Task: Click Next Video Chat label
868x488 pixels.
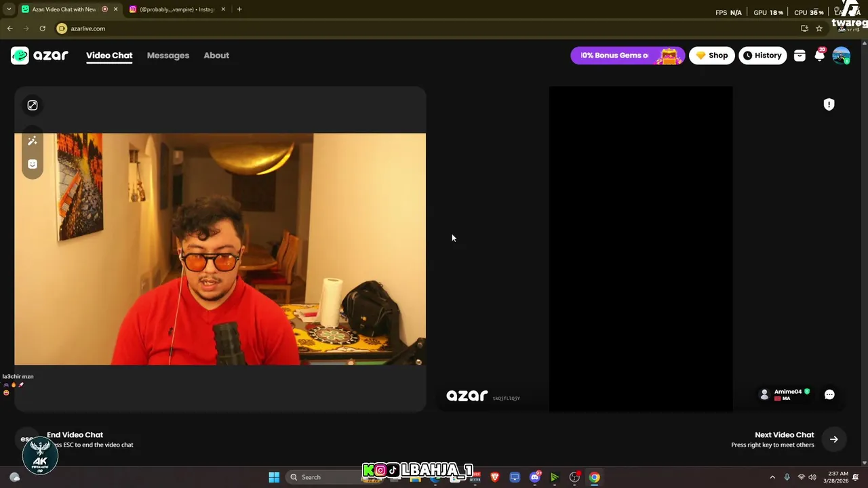Action: tap(784, 435)
